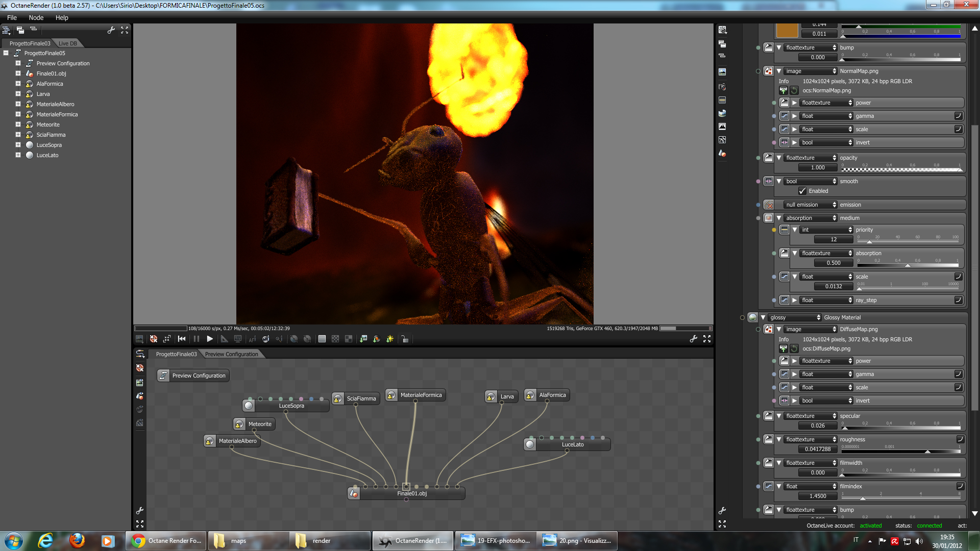Viewport: 980px width, 551px height.
Task: Toggle the filmindex curve button
Action: coord(960,486)
